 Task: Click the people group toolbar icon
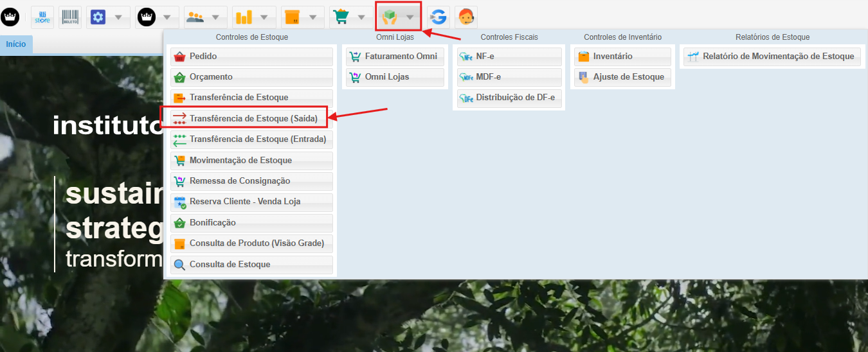[195, 17]
